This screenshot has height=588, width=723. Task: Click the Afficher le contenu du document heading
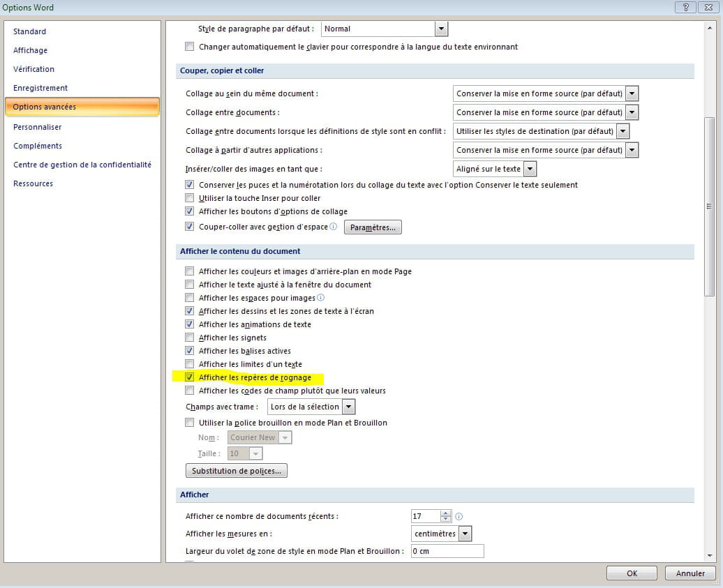click(240, 251)
